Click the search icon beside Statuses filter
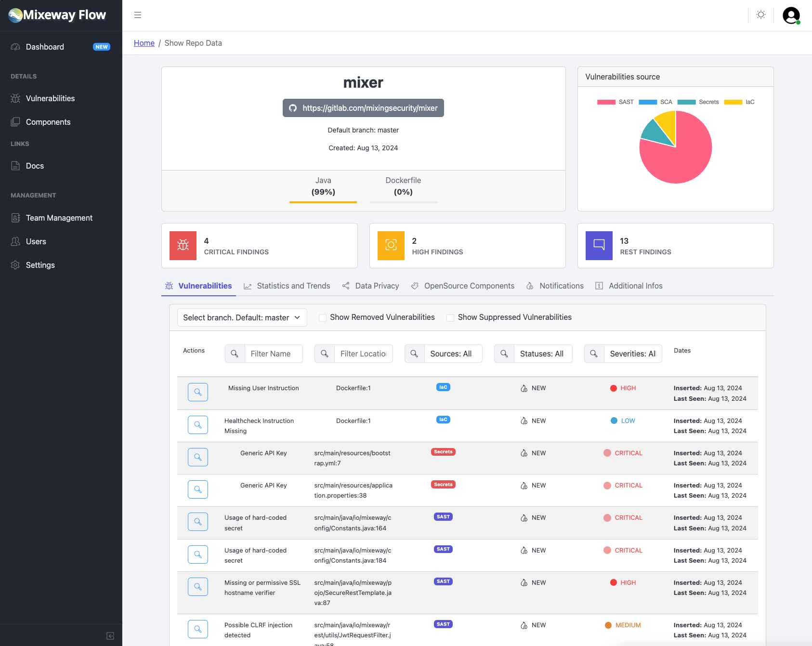 coord(504,354)
